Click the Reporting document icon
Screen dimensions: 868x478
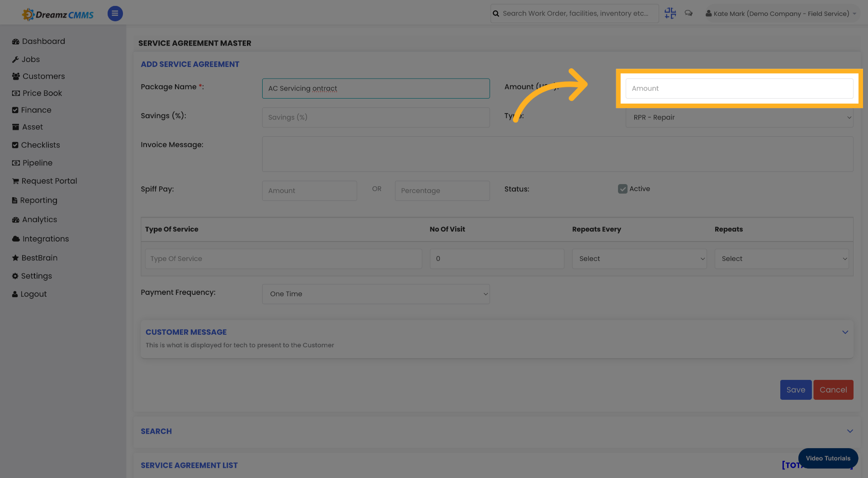tap(15, 200)
